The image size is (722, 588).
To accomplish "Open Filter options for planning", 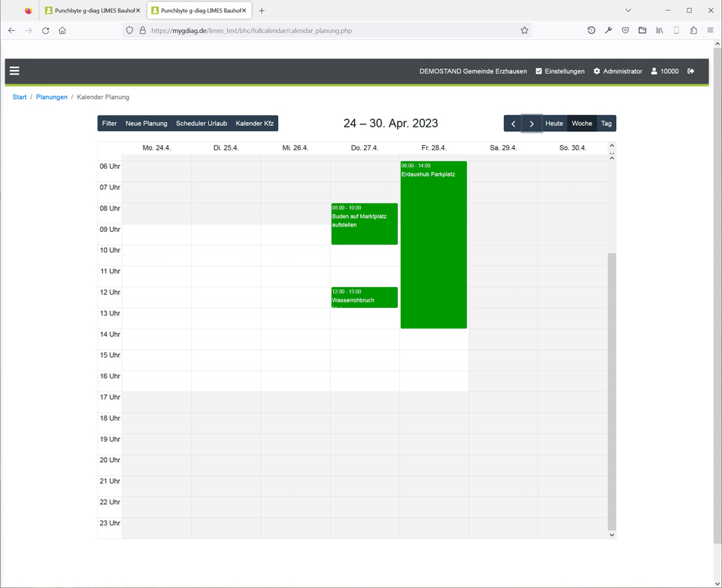I will pyautogui.click(x=110, y=124).
